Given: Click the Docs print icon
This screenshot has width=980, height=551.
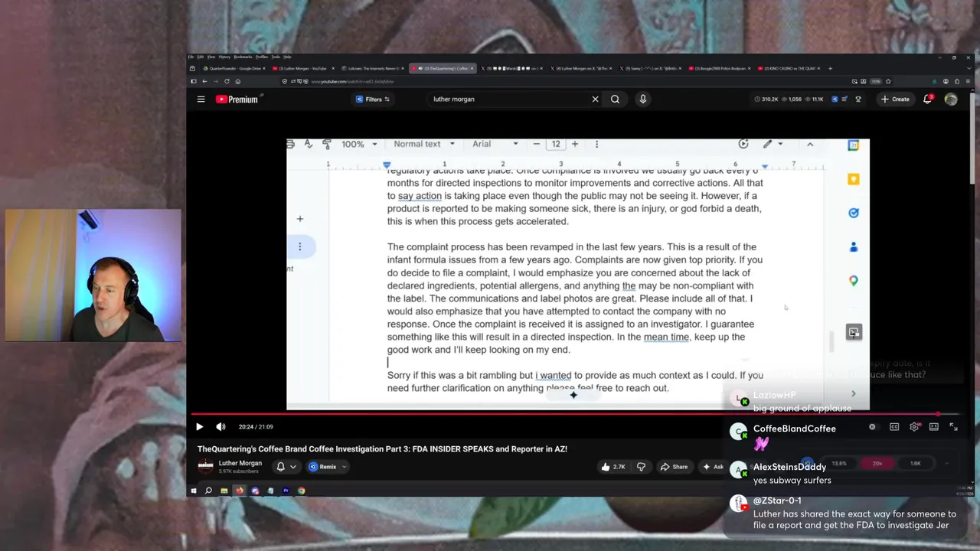Looking at the screenshot, I should 291,144.
